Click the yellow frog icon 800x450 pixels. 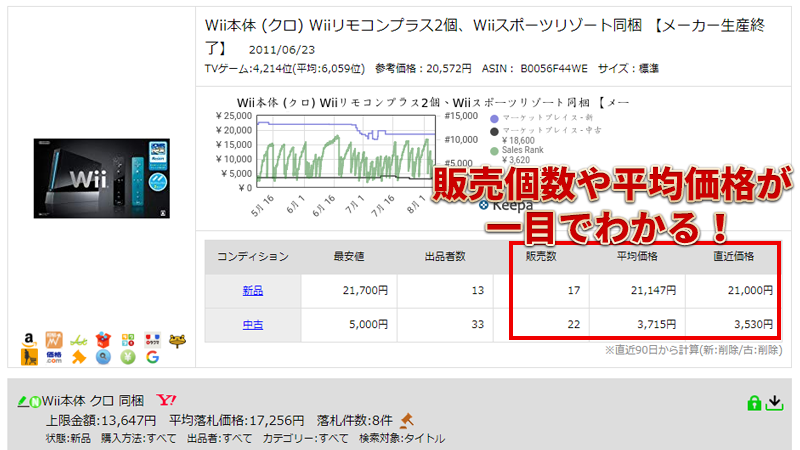[177, 340]
